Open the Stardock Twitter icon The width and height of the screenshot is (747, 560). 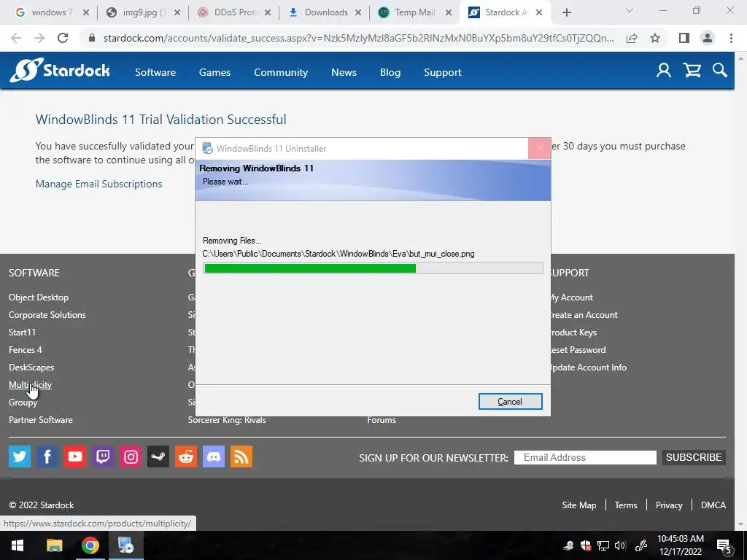coord(20,456)
